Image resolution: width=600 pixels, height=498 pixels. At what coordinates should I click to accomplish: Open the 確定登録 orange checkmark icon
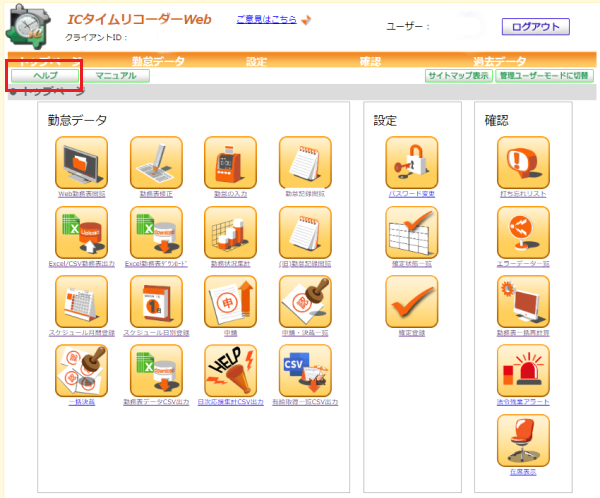pos(412,302)
